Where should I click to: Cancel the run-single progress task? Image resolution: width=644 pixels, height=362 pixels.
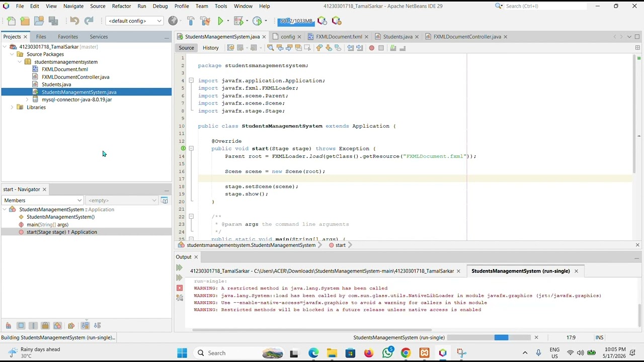click(536, 337)
